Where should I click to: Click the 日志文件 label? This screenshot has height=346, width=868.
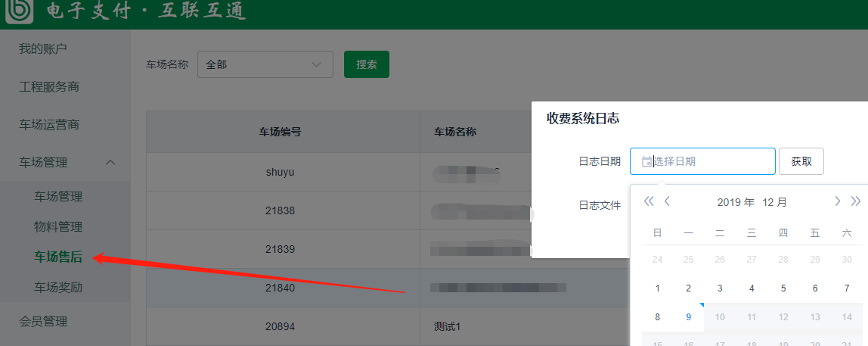600,205
